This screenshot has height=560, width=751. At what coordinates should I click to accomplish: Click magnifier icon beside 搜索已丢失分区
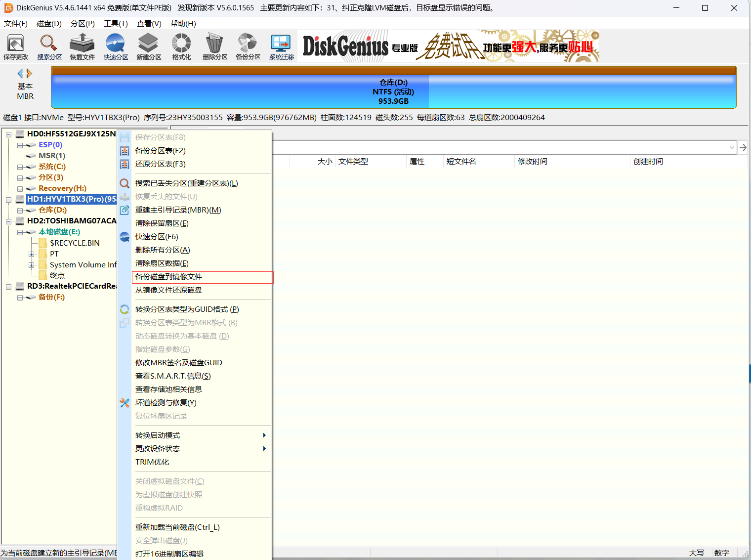click(125, 183)
